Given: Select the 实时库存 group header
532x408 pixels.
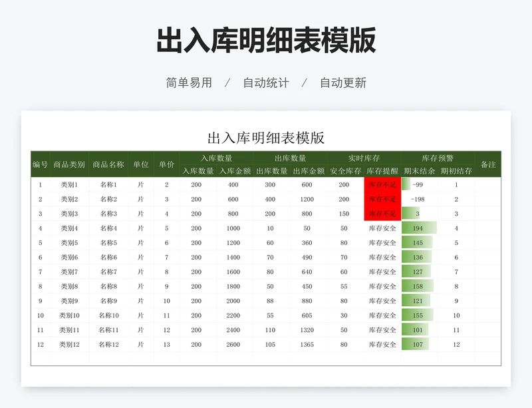Looking at the screenshot, I should 364,158.
